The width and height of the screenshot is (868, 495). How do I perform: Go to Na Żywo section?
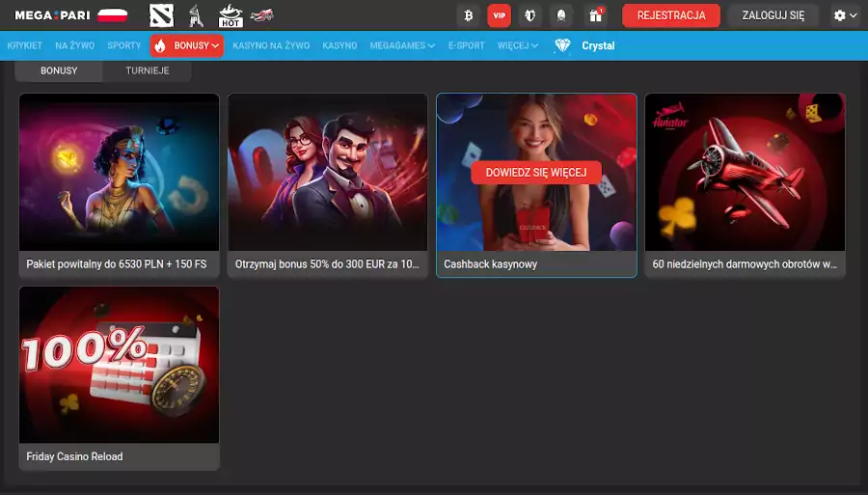[74, 45]
